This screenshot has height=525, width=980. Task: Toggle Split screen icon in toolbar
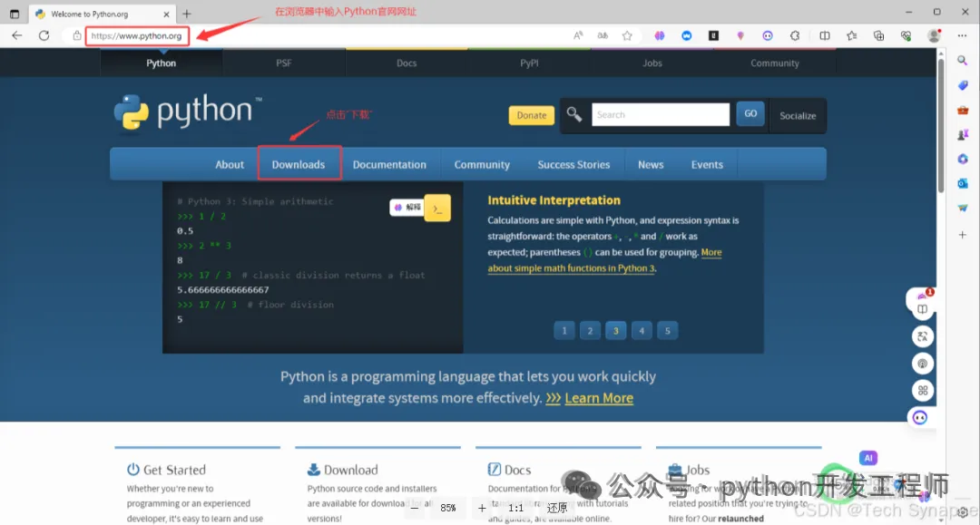[824, 35]
